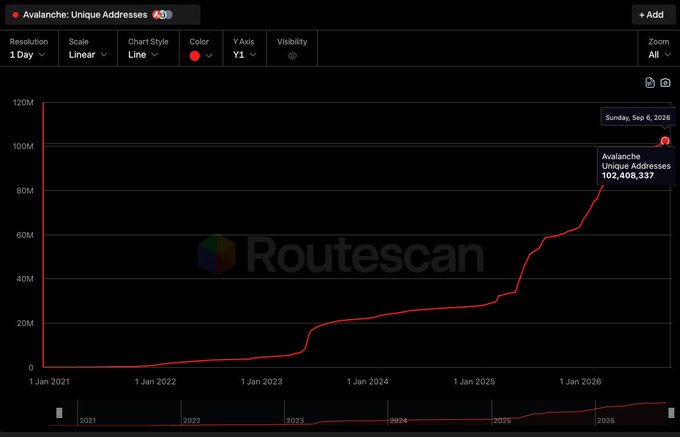
Task: Click the 100M y-axis label
Action: (23, 147)
